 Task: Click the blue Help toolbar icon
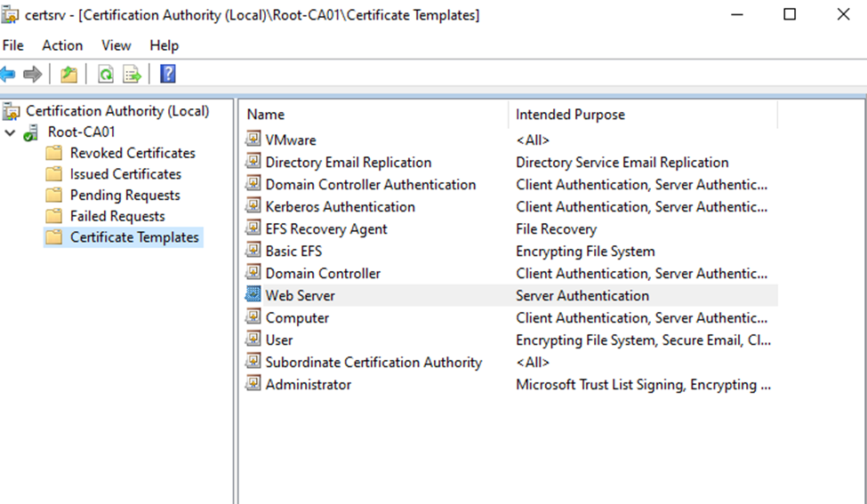pyautogui.click(x=167, y=75)
